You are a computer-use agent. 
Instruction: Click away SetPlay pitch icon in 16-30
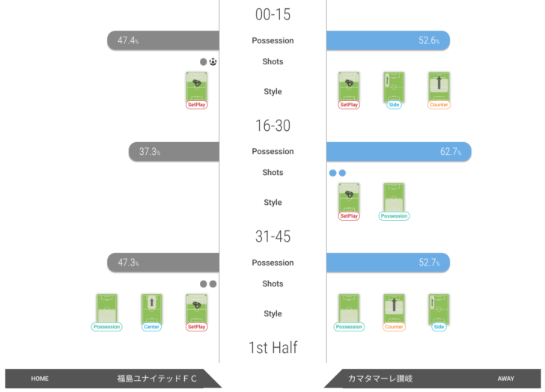pos(349,201)
